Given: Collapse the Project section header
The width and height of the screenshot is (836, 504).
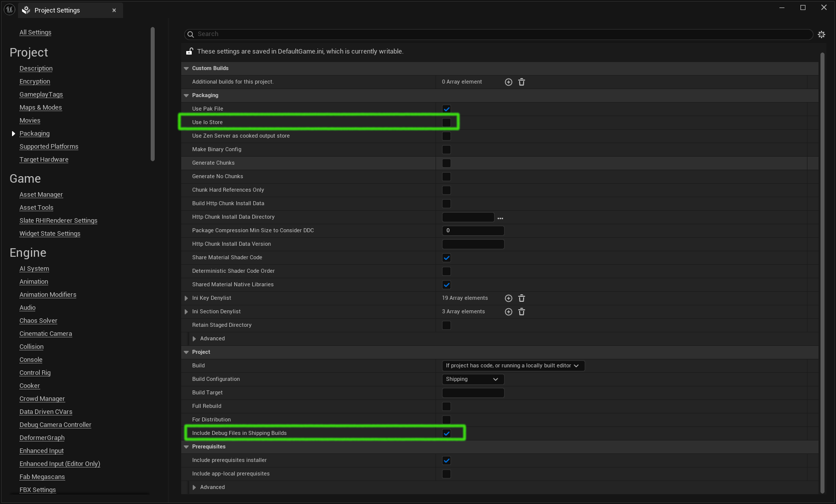Looking at the screenshot, I should [186, 352].
